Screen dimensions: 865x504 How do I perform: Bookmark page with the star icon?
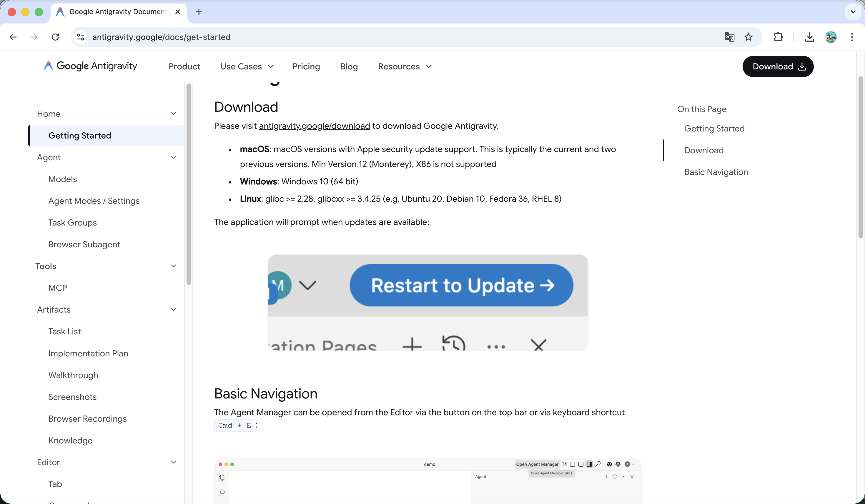coord(748,37)
